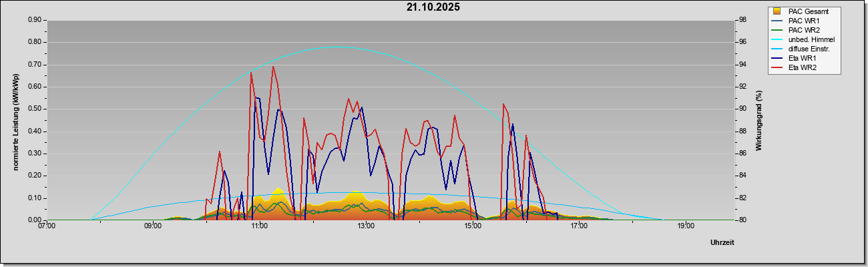Click the unbed. Himmel legend entry
The width and height of the screenshot is (868, 267).
pyautogui.click(x=803, y=39)
